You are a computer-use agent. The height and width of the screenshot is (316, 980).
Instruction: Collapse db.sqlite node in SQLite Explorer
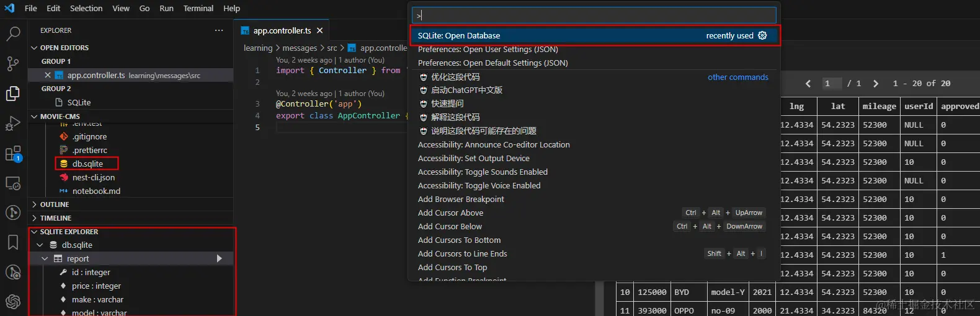coord(40,245)
